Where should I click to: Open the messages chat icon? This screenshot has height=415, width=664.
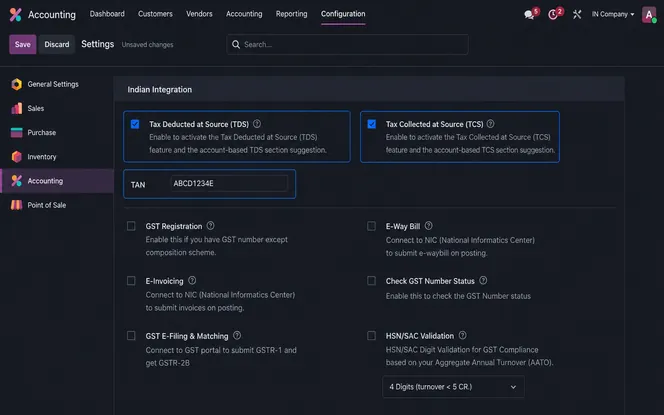pyautogui.click(x=529, y=14)
